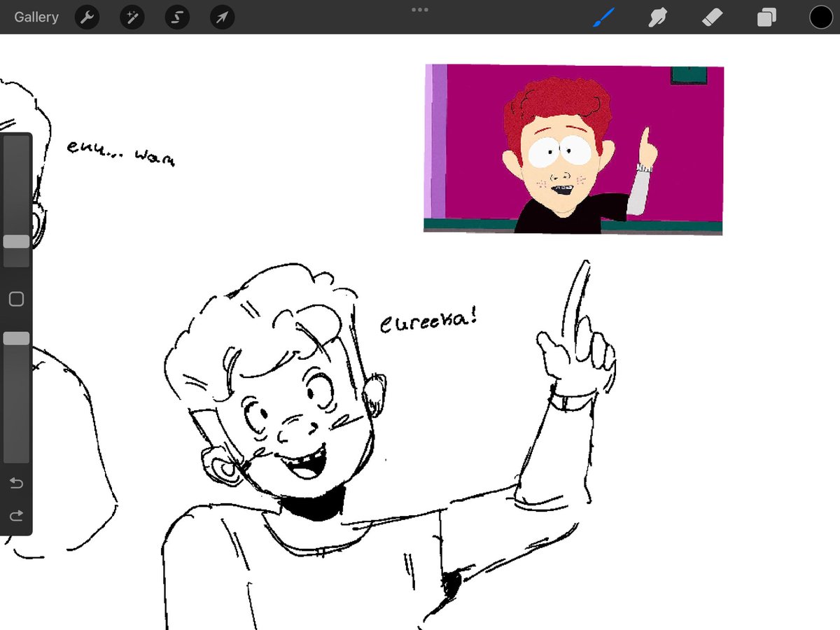This screenshot has height=630, width=840.
Task: Adjust the brush opacity slider
Action: 16,338
